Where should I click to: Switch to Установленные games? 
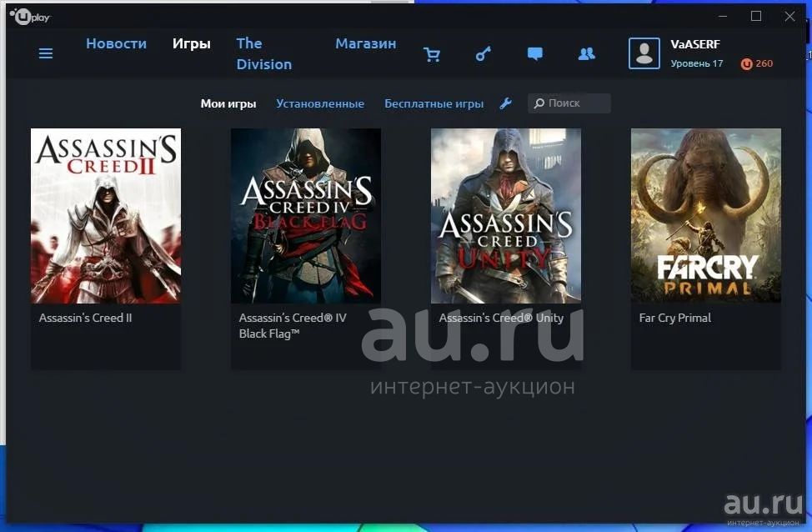[x=320, y=103]
